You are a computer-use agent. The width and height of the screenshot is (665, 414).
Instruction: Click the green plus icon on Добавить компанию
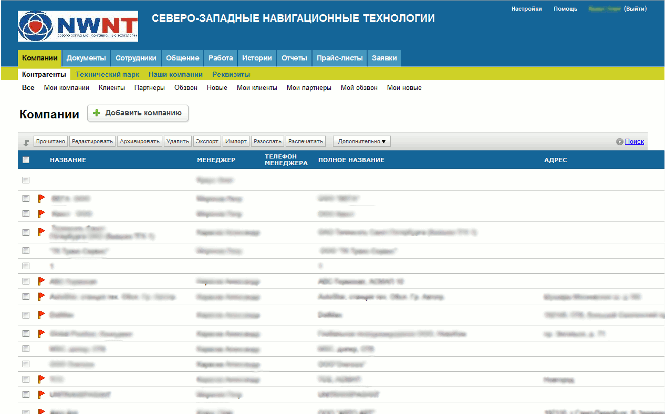[97, 114]
